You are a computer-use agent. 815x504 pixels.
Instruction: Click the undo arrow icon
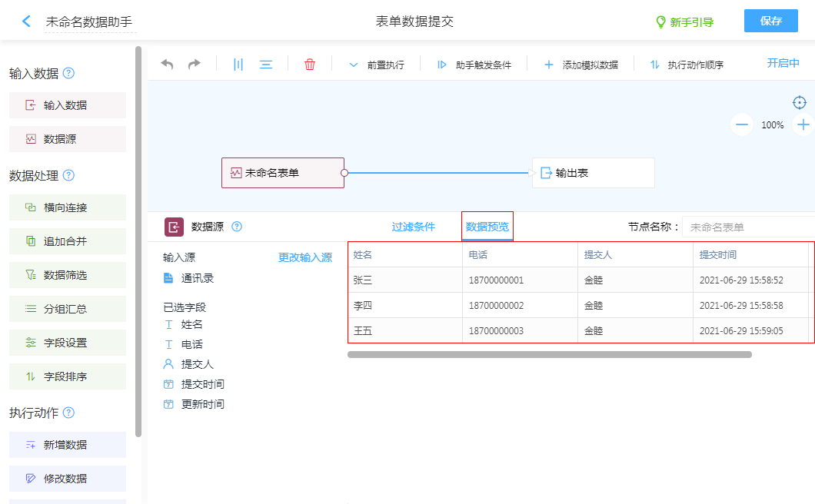167,65
